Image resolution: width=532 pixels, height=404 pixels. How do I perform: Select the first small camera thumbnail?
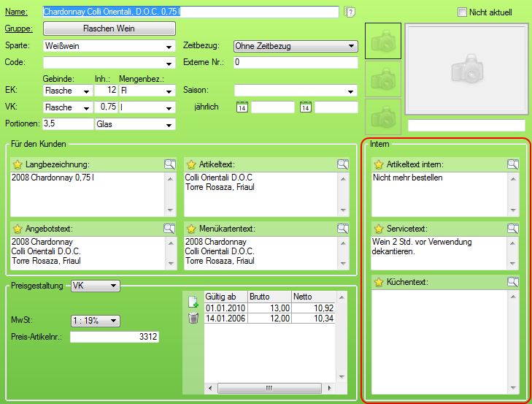[x=382, y=41]
